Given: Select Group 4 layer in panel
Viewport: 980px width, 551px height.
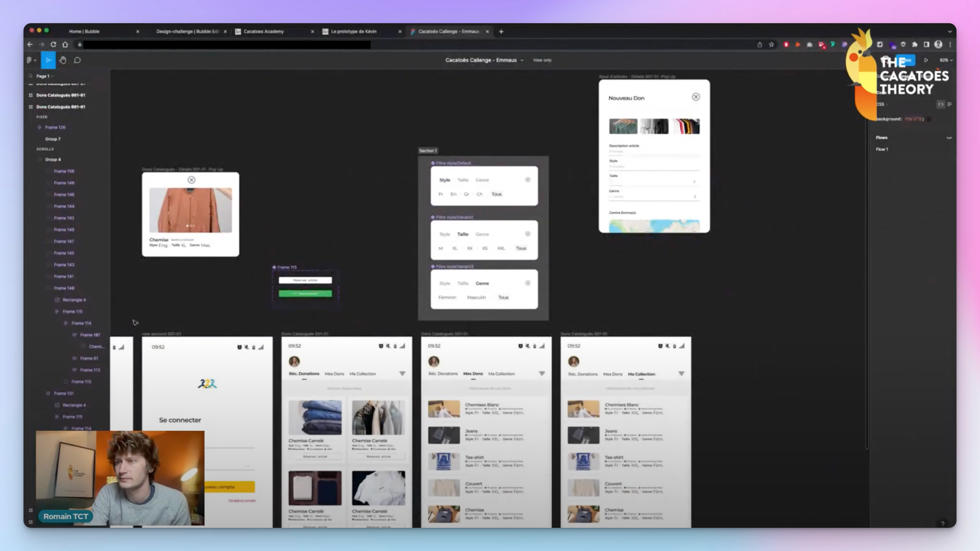Looking at the screenshot, I should [53, 159].
